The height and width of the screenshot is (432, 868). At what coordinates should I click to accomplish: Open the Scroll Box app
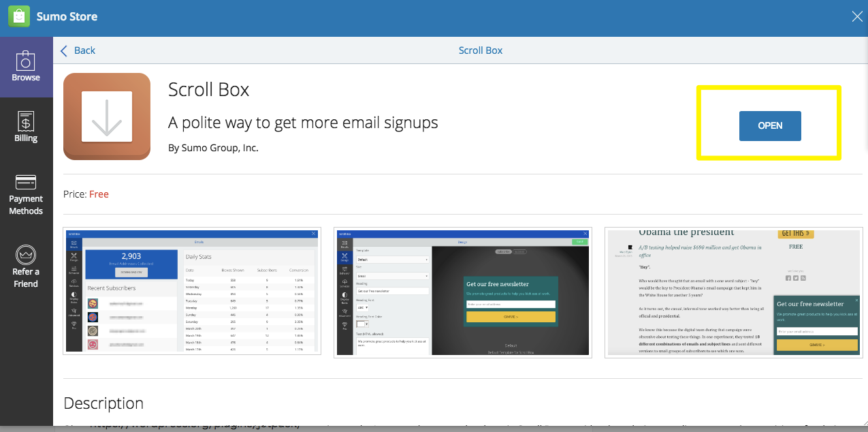(770, 126)
